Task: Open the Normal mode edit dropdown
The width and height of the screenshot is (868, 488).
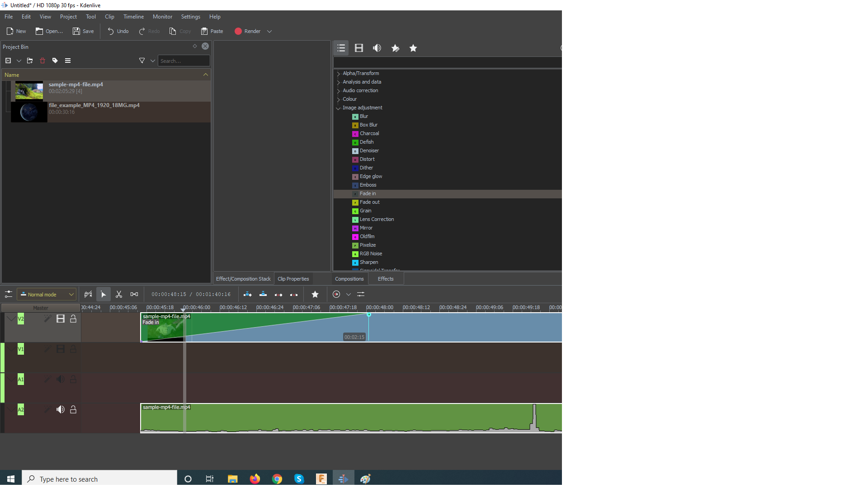Action: pos(47,294)
